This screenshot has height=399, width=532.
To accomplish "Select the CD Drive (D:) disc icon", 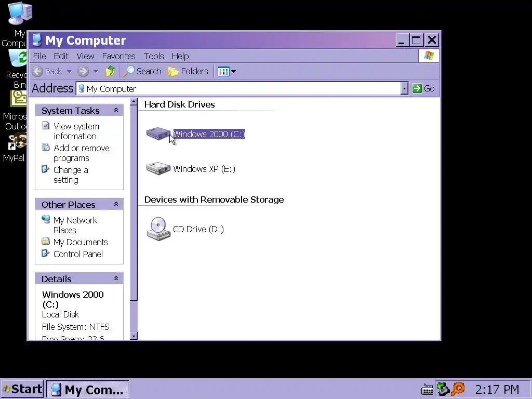I will [x=158, y=229].
